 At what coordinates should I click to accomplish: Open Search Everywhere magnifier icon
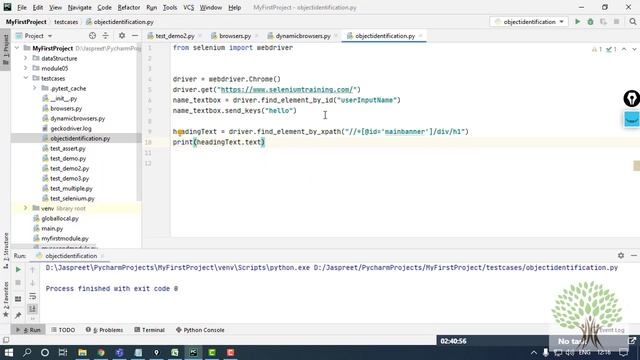tap(632, 22)
